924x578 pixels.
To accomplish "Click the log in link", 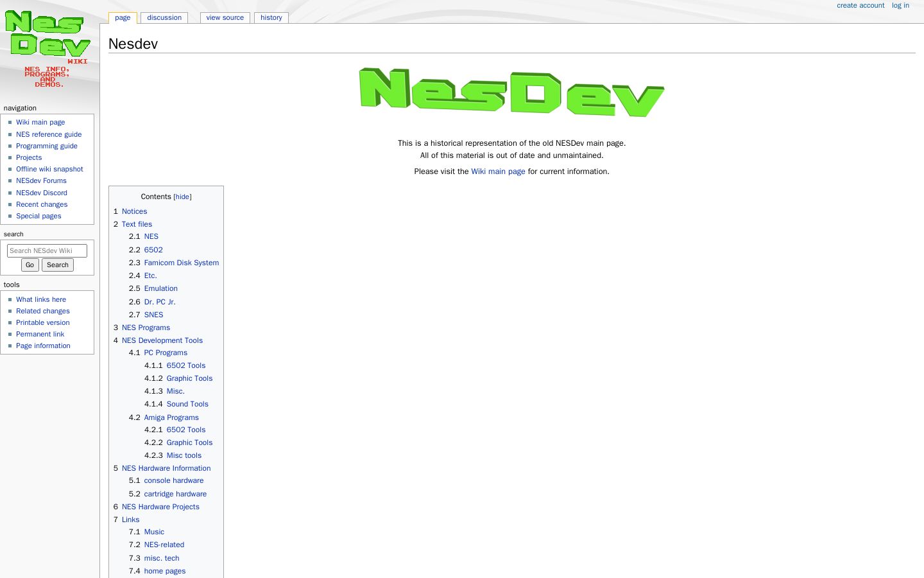I will click(900, 5).
